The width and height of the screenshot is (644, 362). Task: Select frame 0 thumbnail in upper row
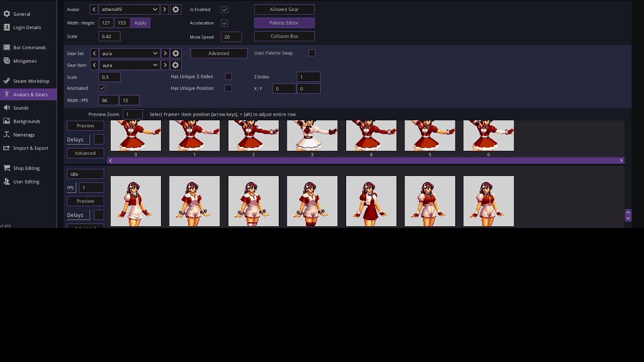[136, 135]
